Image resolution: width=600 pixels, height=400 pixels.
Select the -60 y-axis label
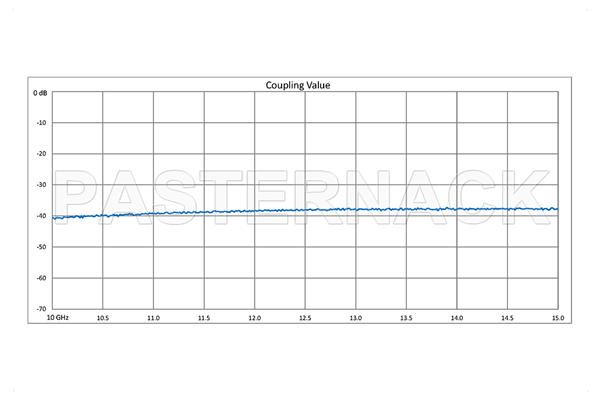pos(41,278)
